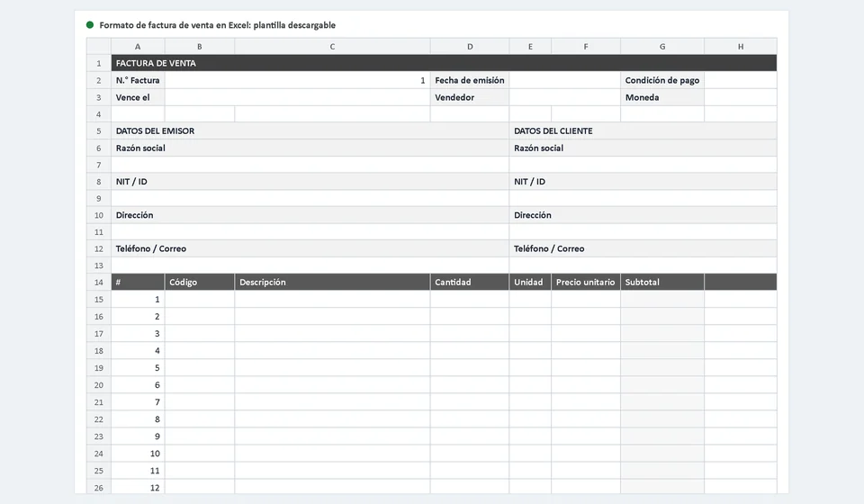Click item number 10 cell in row 24

tap(138, 454)
